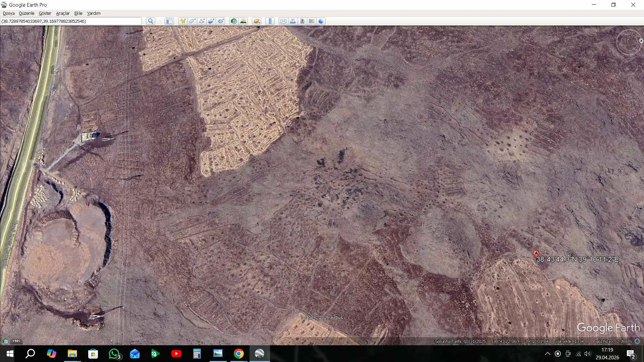Click the Görüntü Tarihi 10/31/2025 text
The width and height of the screenshot is (644, 362).
point(460,341)
